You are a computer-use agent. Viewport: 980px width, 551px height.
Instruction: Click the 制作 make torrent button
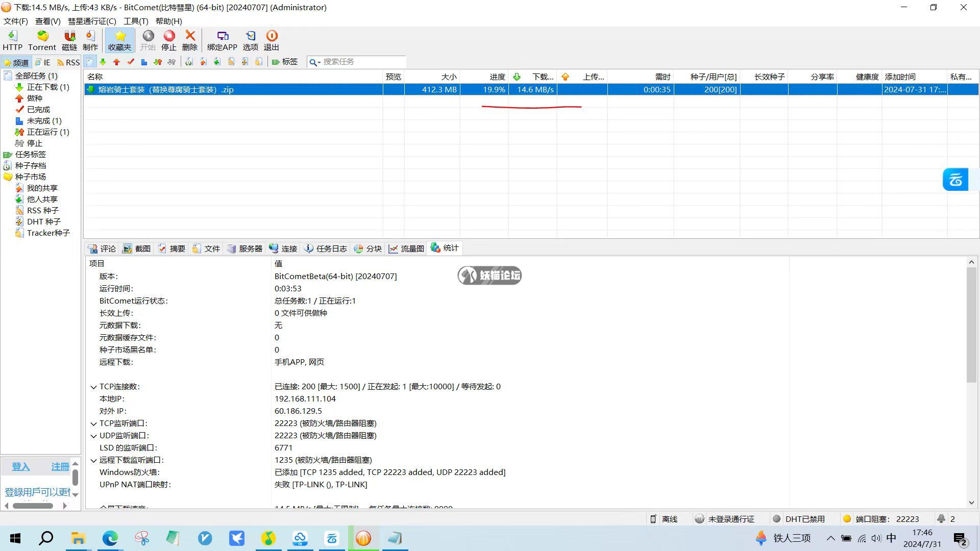(x=90, y=40)
